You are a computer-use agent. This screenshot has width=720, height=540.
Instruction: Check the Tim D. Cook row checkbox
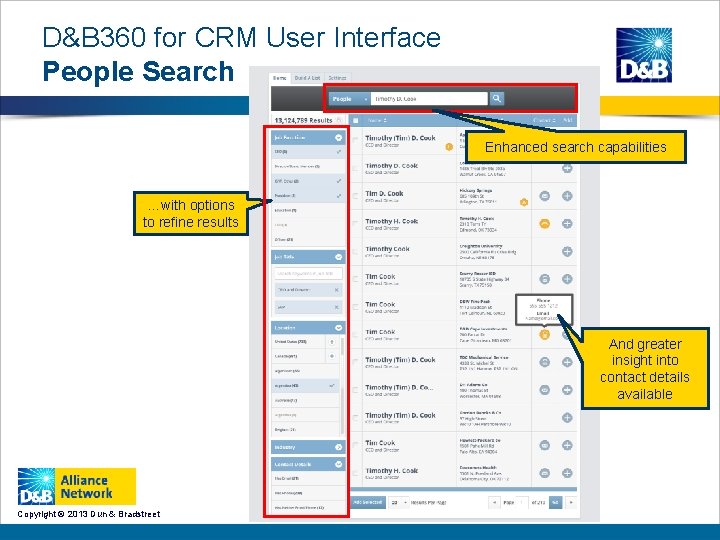[355, 196]
